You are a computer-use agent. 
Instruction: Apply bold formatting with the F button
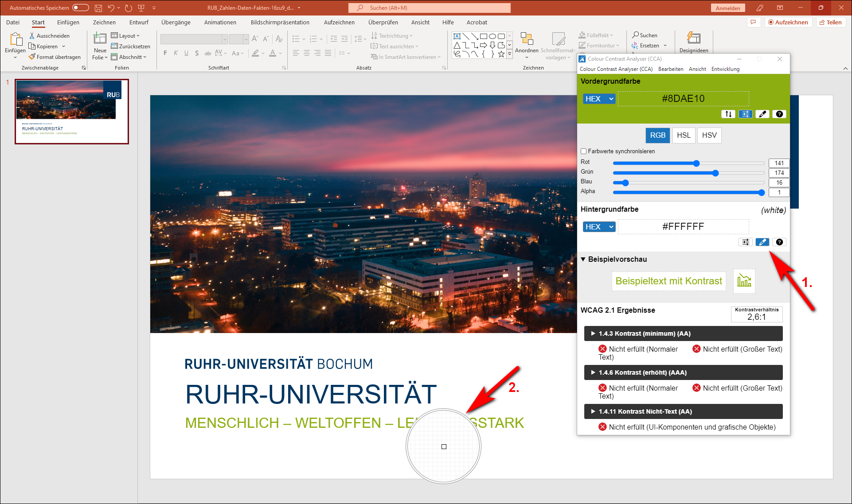[x=165, y=53]
